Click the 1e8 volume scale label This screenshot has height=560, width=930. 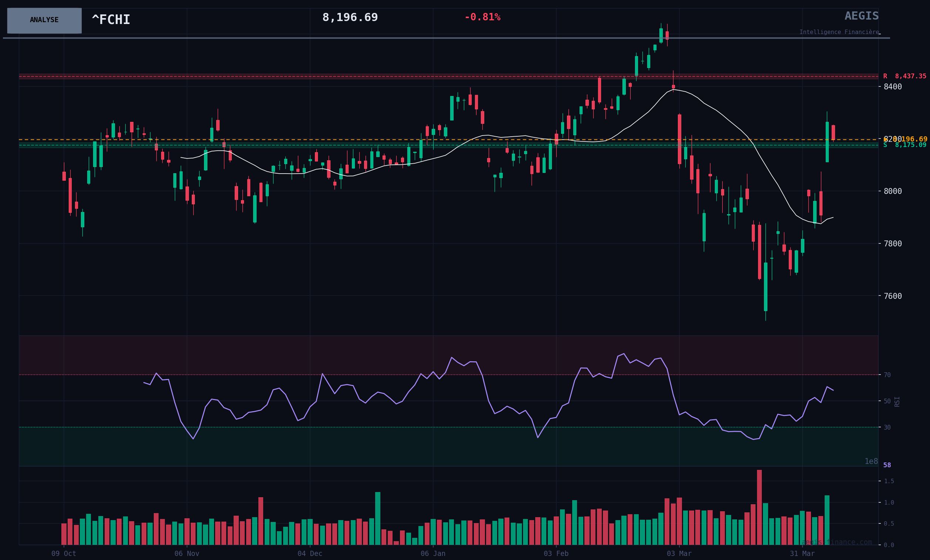pyautogui.click(x=871, y=462)
